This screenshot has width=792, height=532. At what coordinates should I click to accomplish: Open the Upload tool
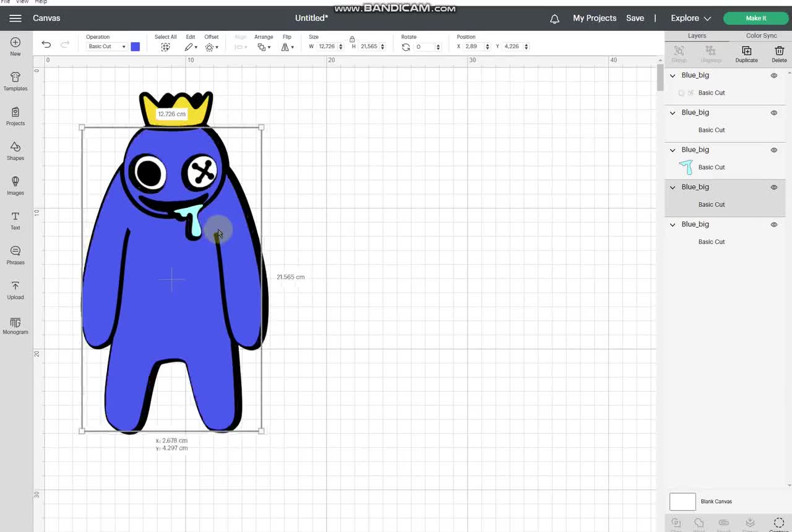tap(15, 290)
